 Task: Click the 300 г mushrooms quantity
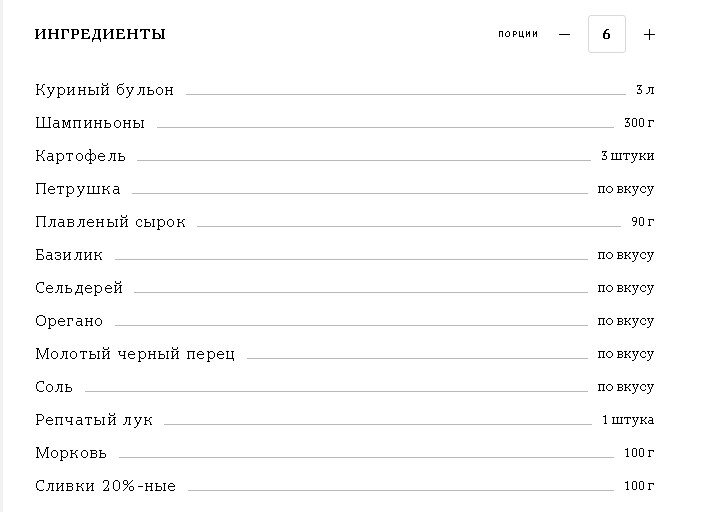(x=638, y=123)
